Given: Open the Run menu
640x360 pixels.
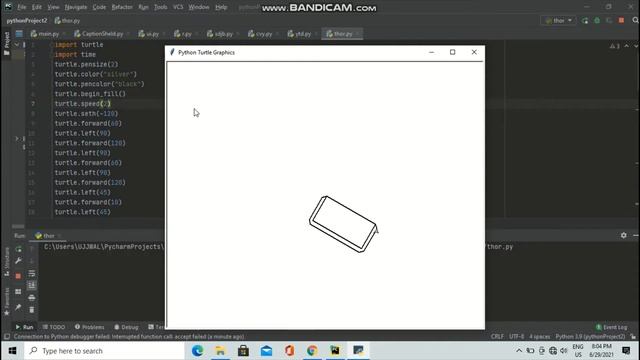Looking at the screenshot, I should [x=143, y=7].
